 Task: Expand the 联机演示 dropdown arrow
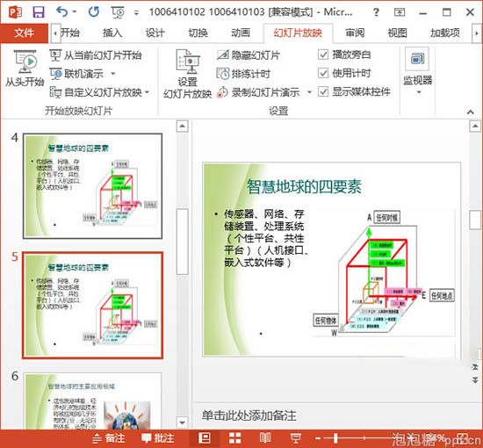(x=113, y=74)
